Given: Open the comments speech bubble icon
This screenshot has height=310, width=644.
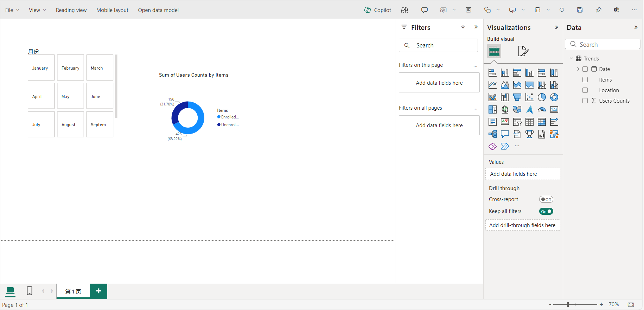Looking at the screenshot, I should coord(425,10).
